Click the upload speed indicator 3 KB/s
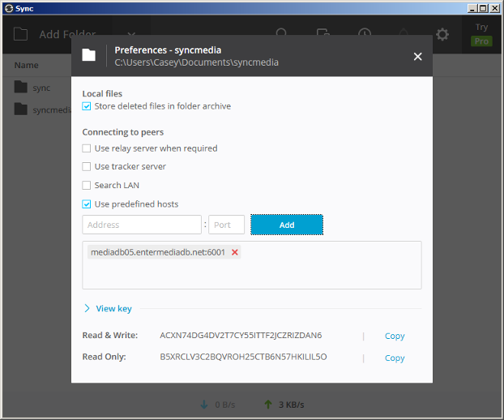Viewport: 504px width, 420px height. click(284, 405)
